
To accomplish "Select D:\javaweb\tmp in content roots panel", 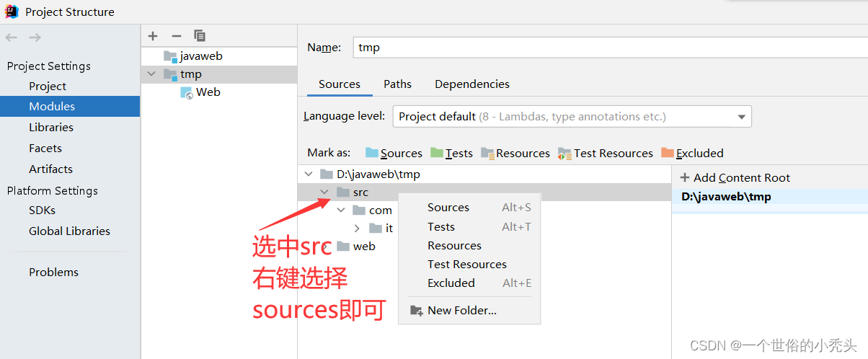I will pos(770,196).
